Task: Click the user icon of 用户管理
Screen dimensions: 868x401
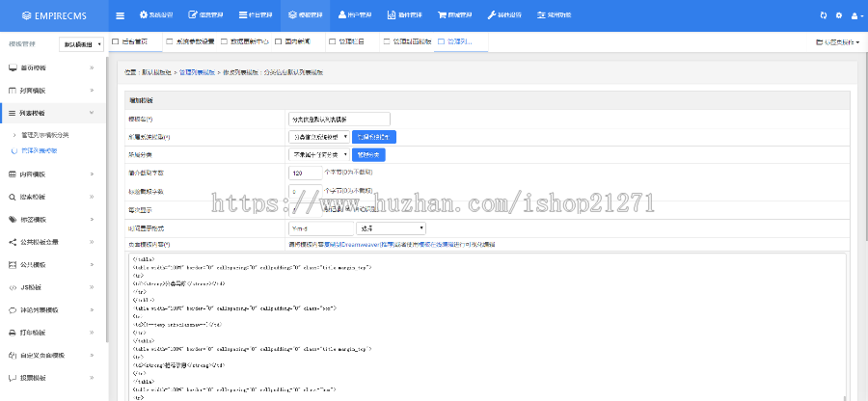Action: click(342, 15)
